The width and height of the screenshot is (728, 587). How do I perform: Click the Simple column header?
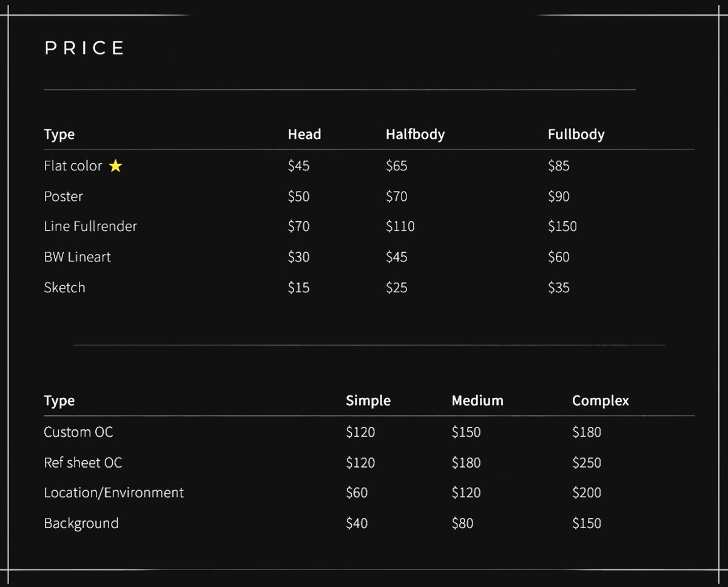coord(368,401)
